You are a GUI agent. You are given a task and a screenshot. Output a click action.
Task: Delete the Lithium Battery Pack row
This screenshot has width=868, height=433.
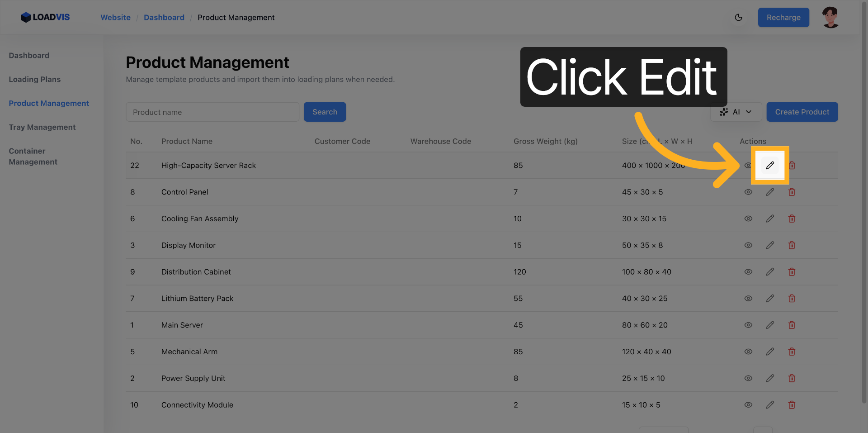pos(792,299)
